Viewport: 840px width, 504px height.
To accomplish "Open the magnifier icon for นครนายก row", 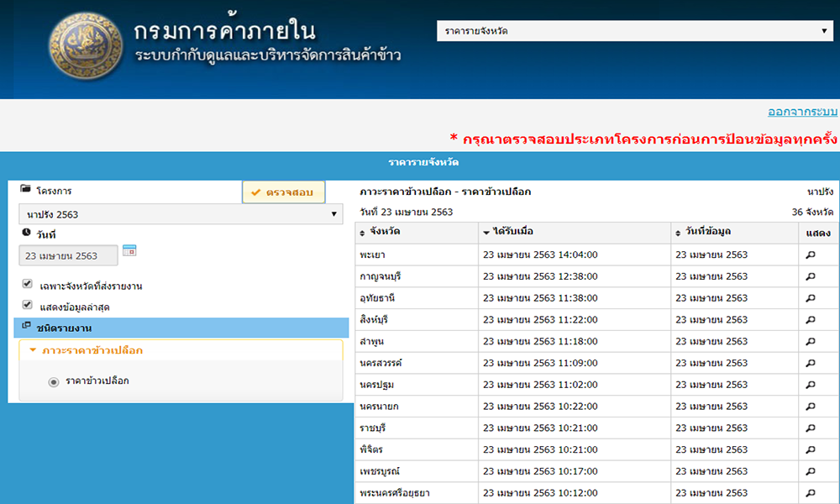I will click(811, 407).
